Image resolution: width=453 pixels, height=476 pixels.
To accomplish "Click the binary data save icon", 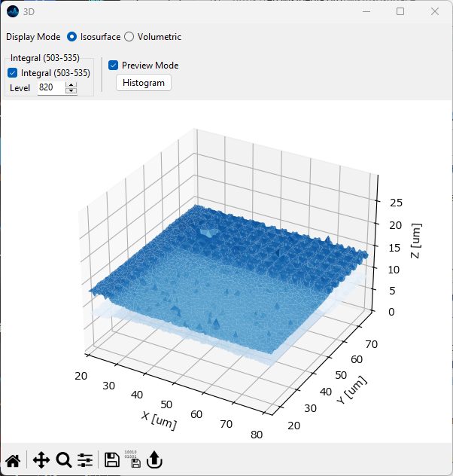I will pyautogui.click(x=132, y=459).
